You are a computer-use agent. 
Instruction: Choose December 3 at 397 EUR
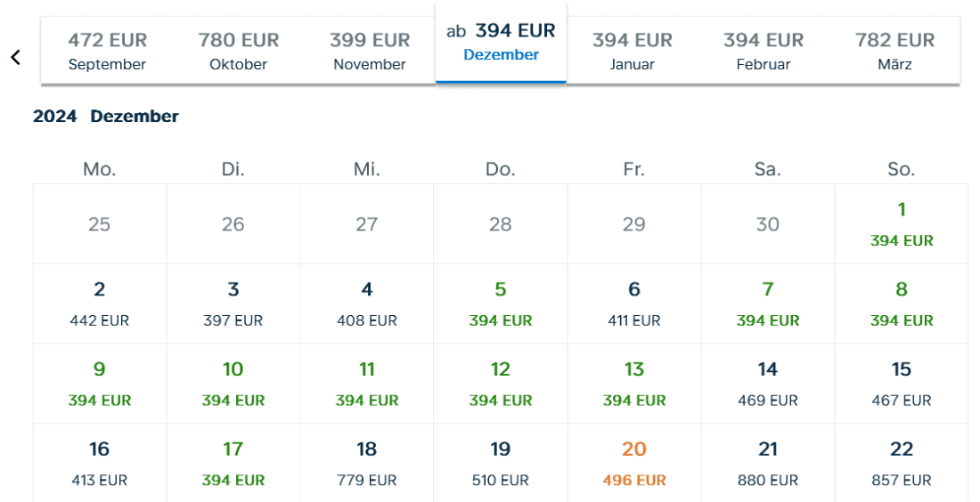point(233,304)
